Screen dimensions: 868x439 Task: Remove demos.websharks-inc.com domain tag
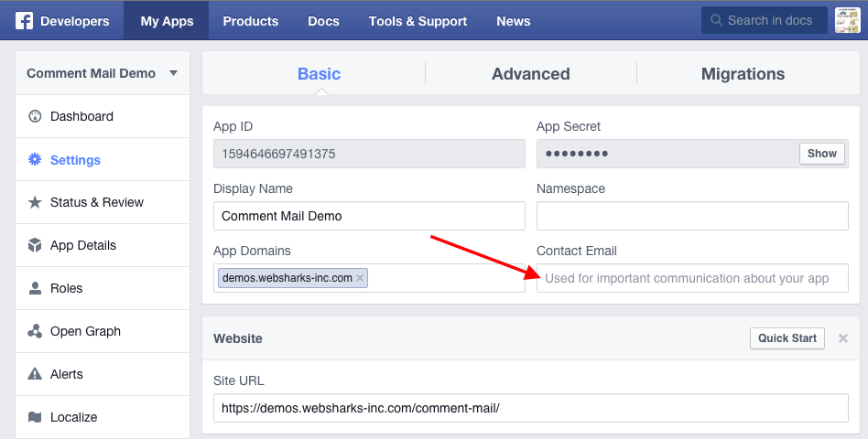click(x=360, y=278)
